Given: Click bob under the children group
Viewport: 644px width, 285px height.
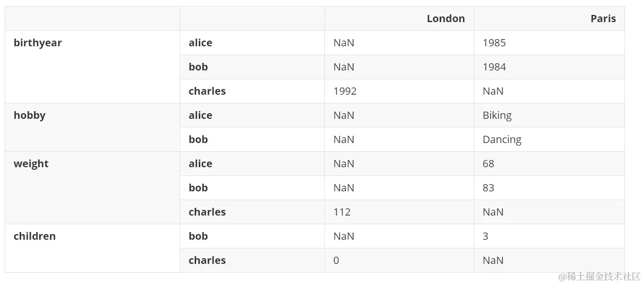Looking at the screenshot, I should pyautogui.click(x=198, y=236).
